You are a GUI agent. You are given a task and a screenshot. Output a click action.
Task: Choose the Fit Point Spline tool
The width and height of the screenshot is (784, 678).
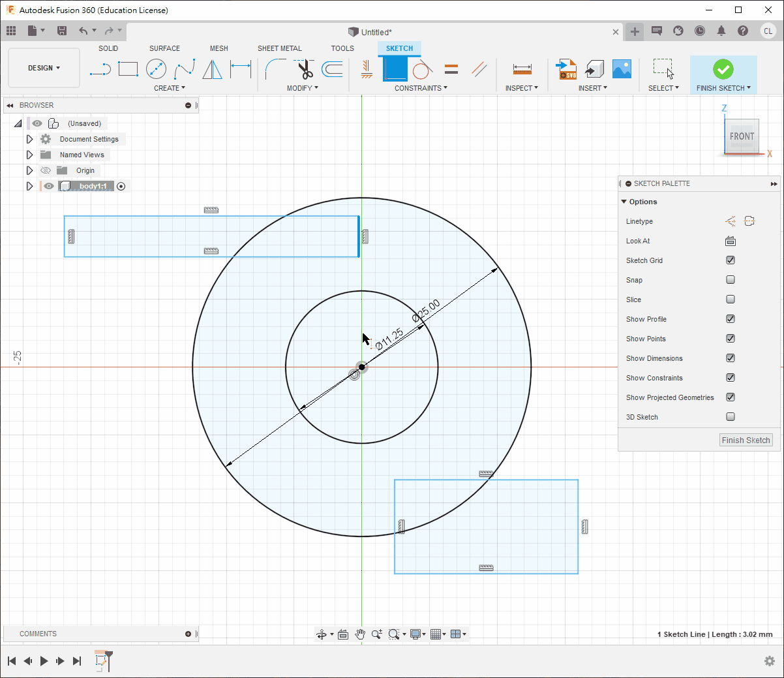point(185,69)
